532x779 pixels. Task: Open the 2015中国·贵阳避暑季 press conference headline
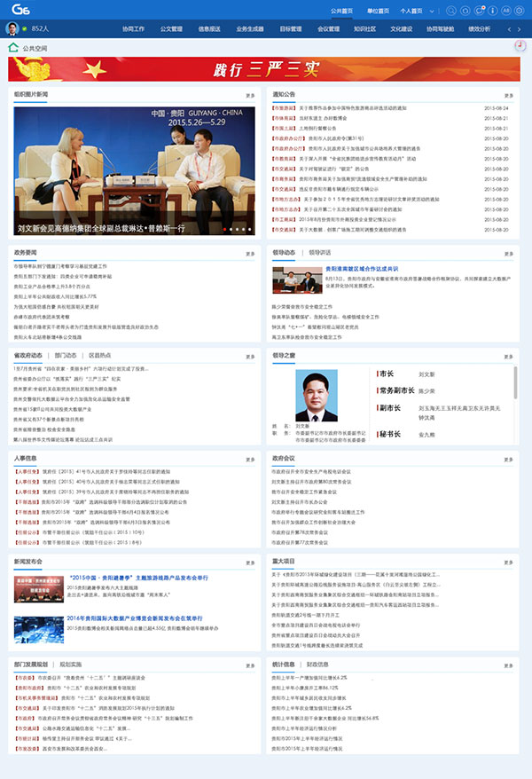(137, 578)
